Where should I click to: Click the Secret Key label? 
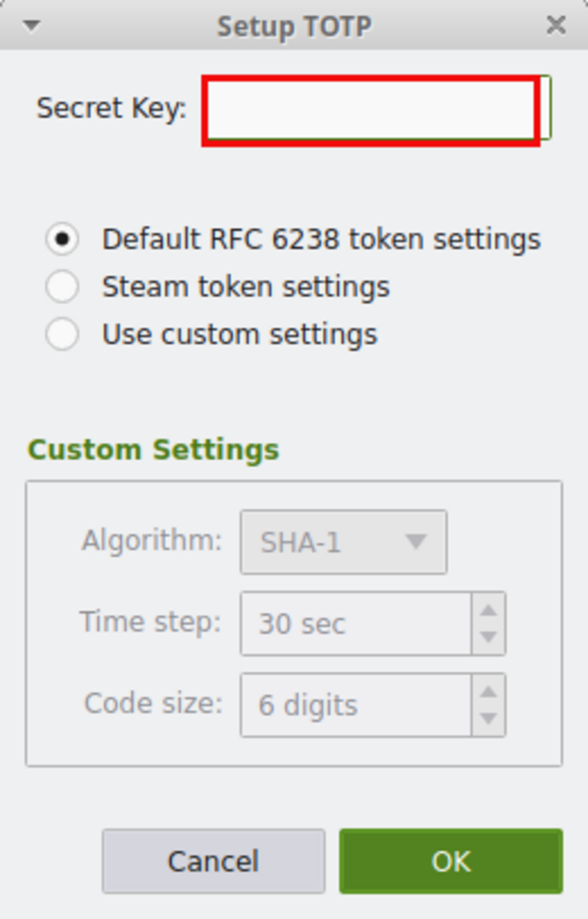pos(112,108)
